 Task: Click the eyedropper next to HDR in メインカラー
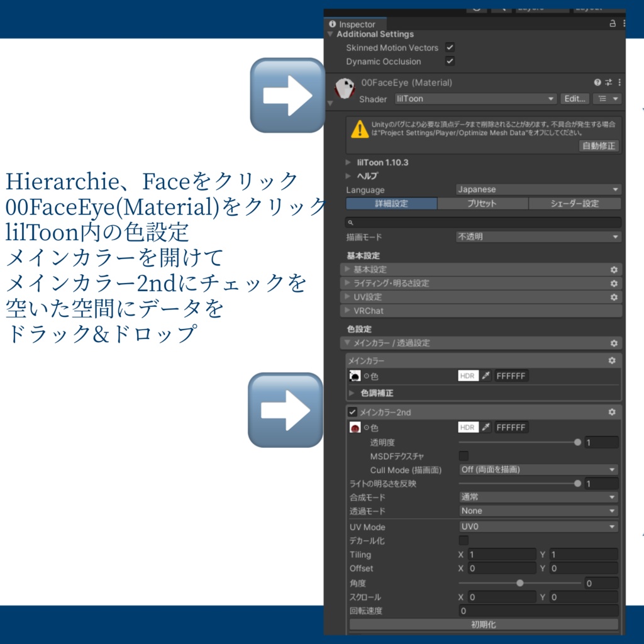pos(486,375)
